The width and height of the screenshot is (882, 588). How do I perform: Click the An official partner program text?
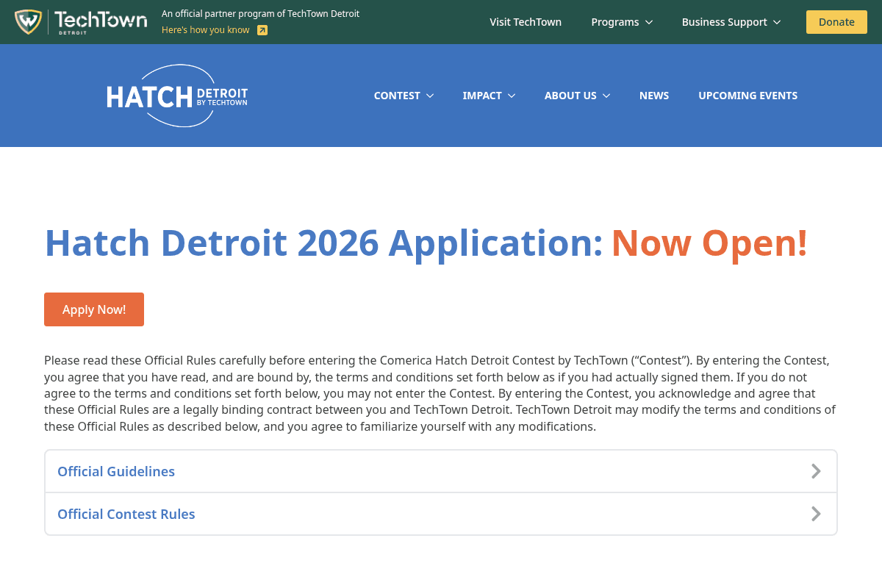[x=260, y=13]
